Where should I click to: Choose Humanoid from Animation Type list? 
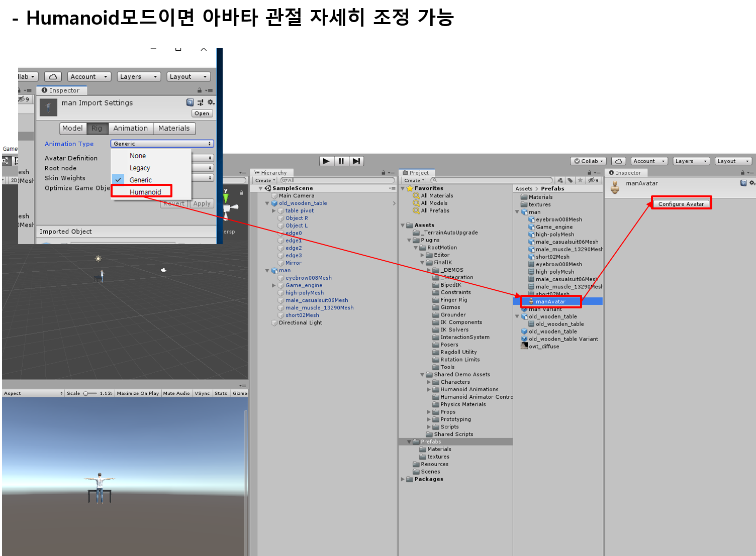tap(151, 192)
